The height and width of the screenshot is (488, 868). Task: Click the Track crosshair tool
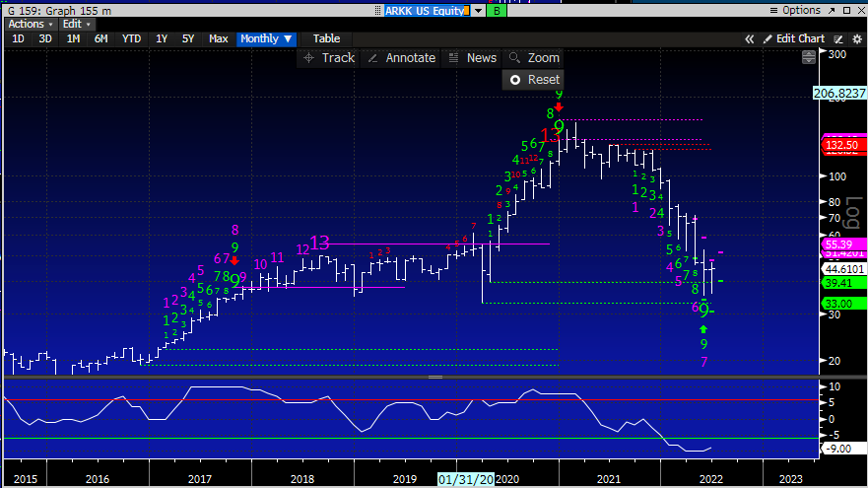(x=329, y=58)
